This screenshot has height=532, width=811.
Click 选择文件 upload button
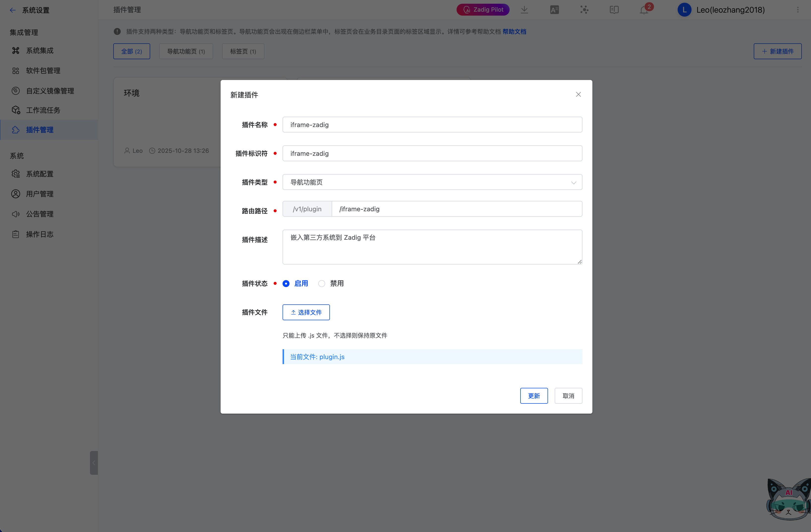point(306,312)
